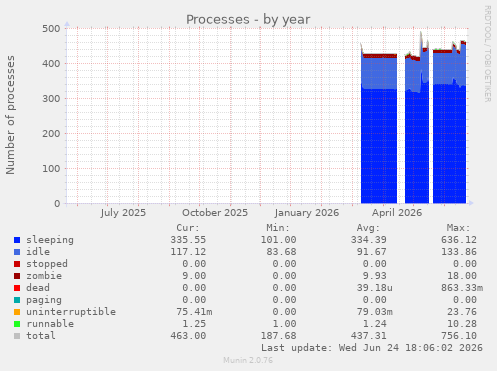Click zombie current value 9.00
Viewport: 497px width, 371px height.
(194, 276)
